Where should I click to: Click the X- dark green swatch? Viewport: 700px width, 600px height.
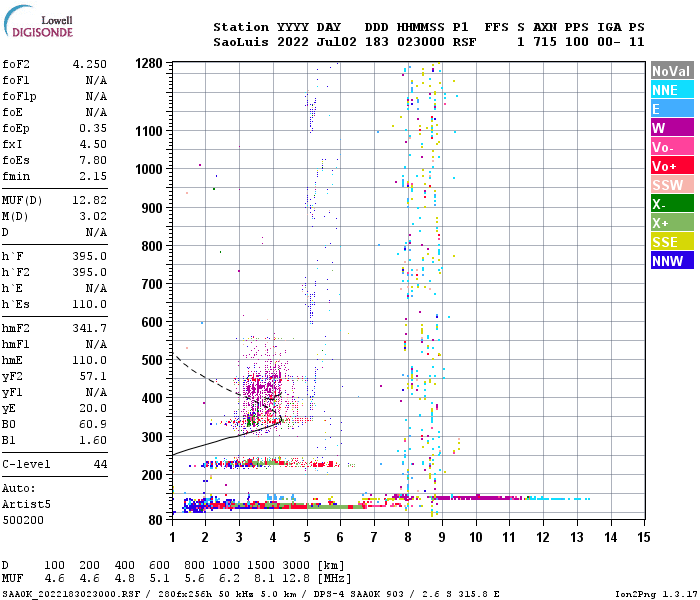pos(672,204)
